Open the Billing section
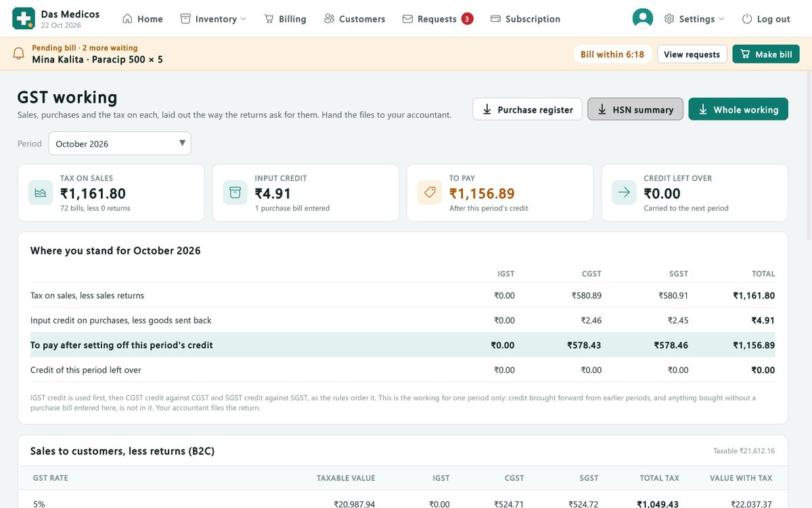Image resolution: width=812 pixels, height=508 pixels. (x=285, y=19)
